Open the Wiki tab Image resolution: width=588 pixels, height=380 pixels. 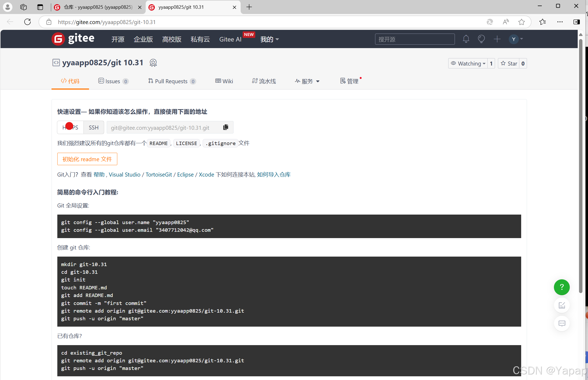pyautogui.click(x=224, y=81)
